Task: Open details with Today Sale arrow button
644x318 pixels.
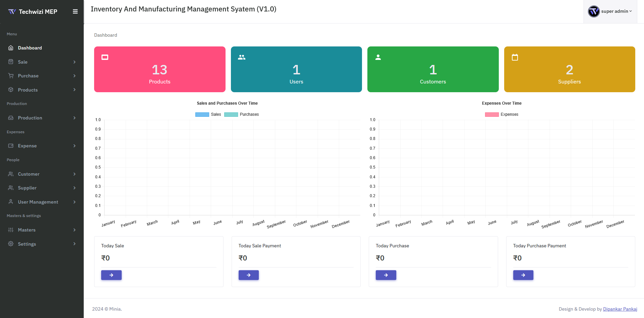Action: click(111, 275)
